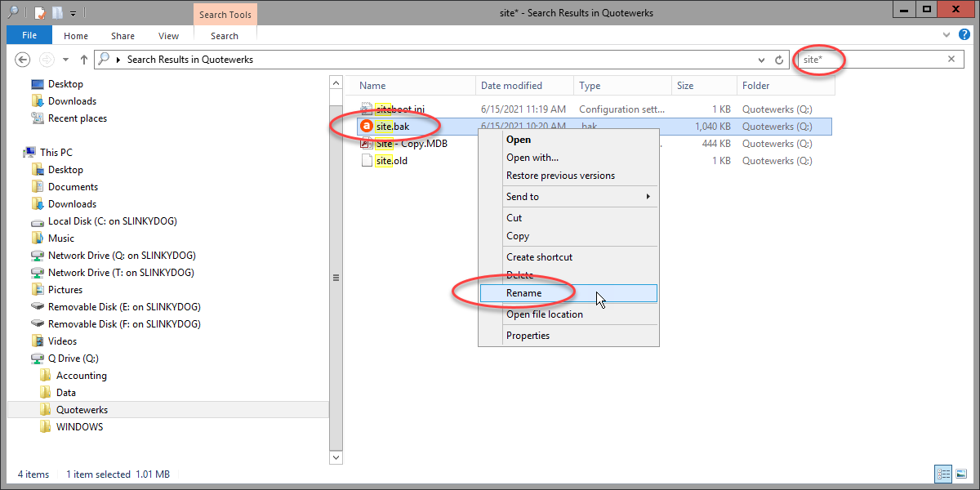The height and width of the screenshot is (490, 980).
Task: Expand the ribbon with the chevron
Action: pyautogui.click(x=947, y=35)
